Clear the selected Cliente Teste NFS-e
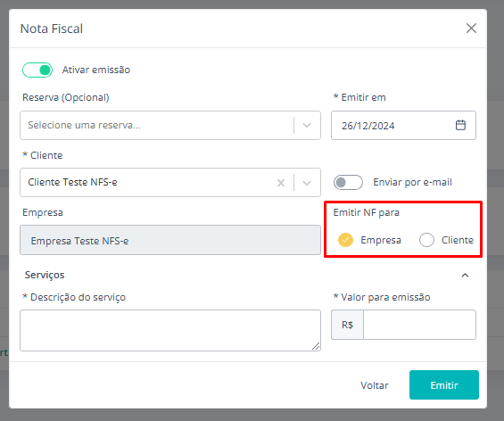Screen dimensions: 504x421 (x=281, y=183)
